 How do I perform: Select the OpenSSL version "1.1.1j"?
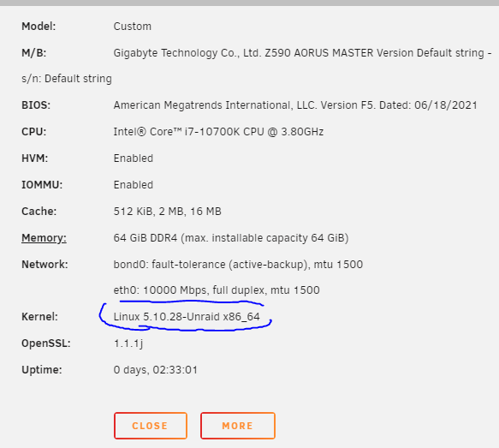tap(128, 343)
